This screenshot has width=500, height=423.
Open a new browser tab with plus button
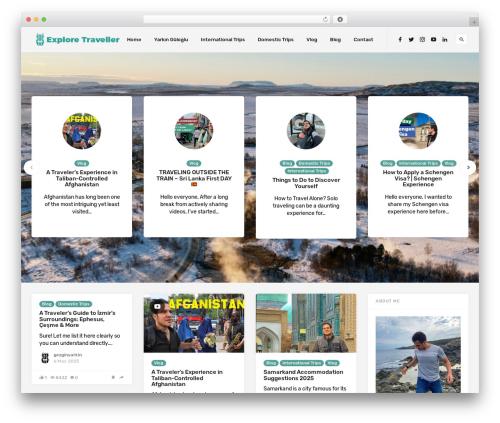[x=474, y=22]
